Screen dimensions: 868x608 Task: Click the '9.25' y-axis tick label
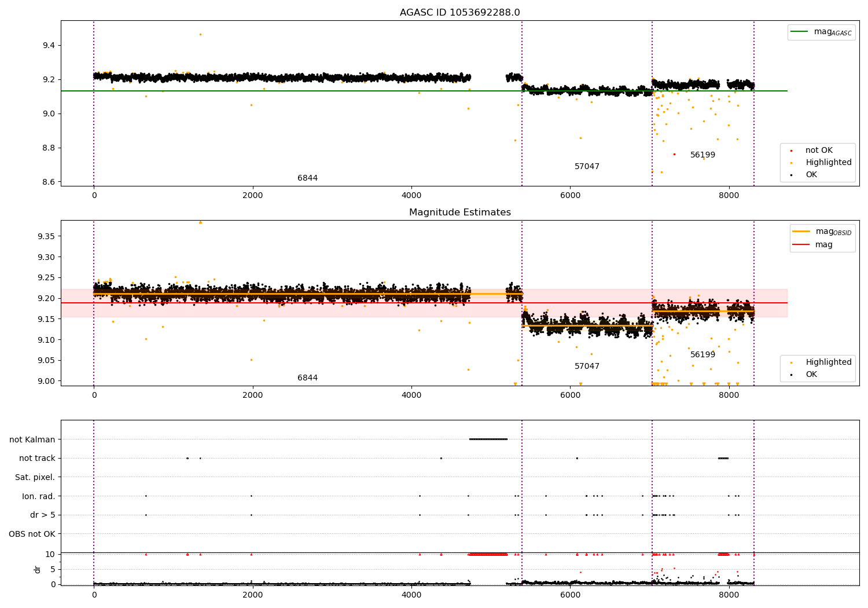coord(46,278)
